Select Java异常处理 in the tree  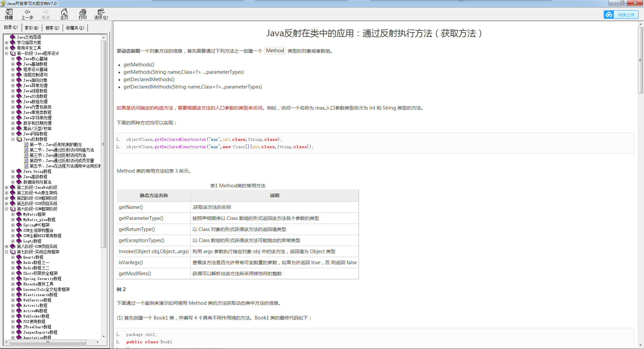point(35,85)
